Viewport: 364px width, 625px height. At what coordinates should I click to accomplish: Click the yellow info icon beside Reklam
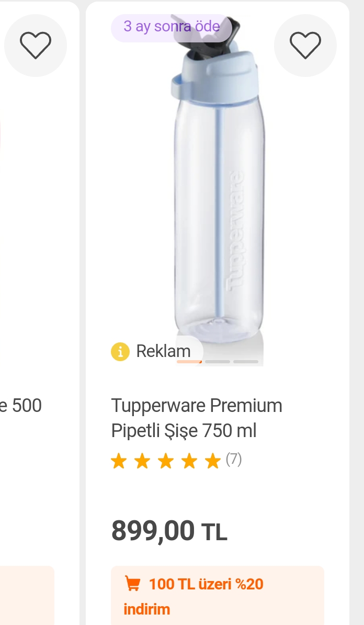coord(120,351)
